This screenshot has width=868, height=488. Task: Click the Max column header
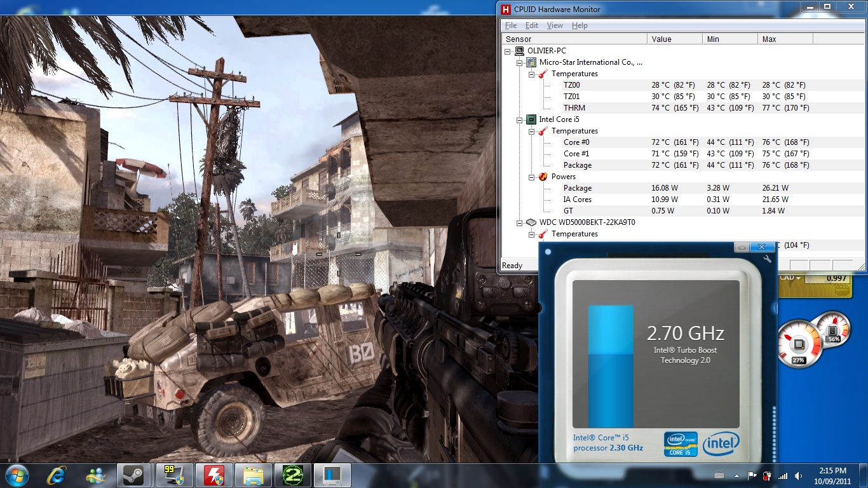[x=785, y=39]
